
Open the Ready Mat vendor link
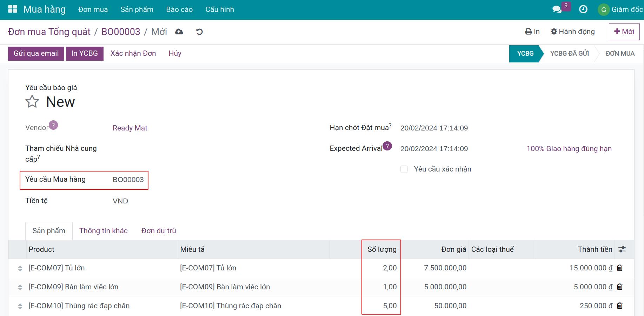click(130, 128)
